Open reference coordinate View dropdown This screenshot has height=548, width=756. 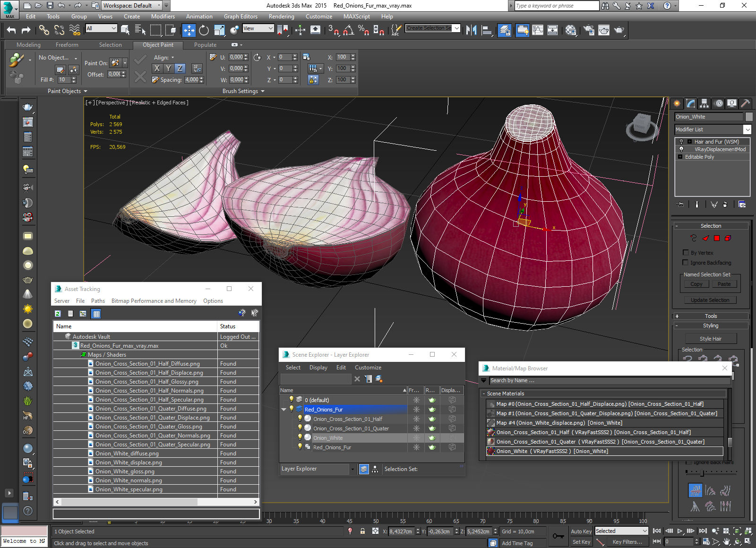258,28
